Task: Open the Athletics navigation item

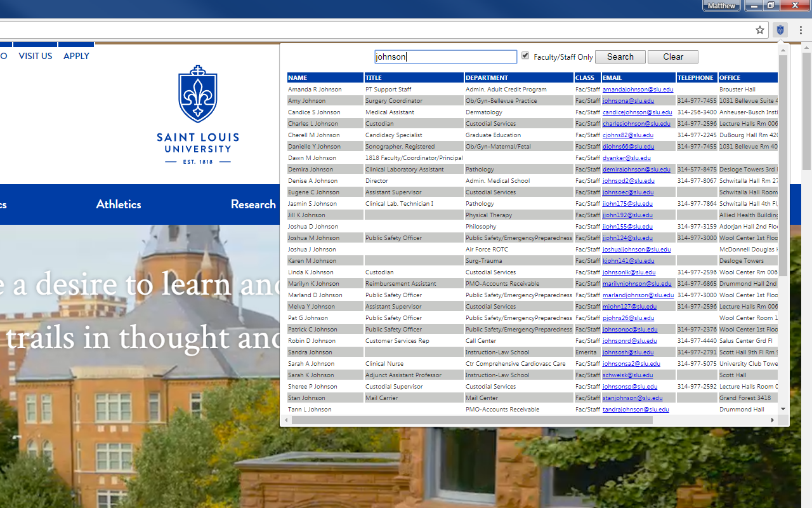Action: (x=119, y=204)
